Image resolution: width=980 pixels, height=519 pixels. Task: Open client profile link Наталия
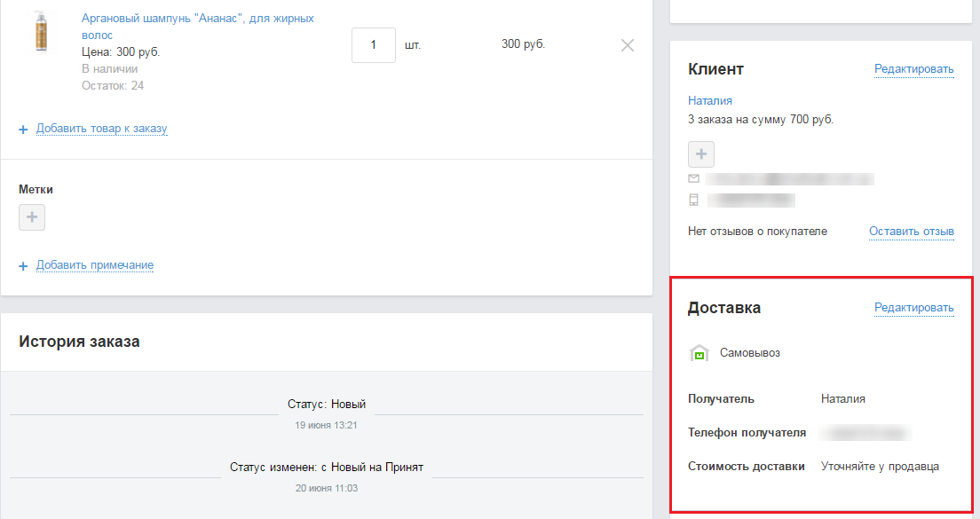point(709,101)
